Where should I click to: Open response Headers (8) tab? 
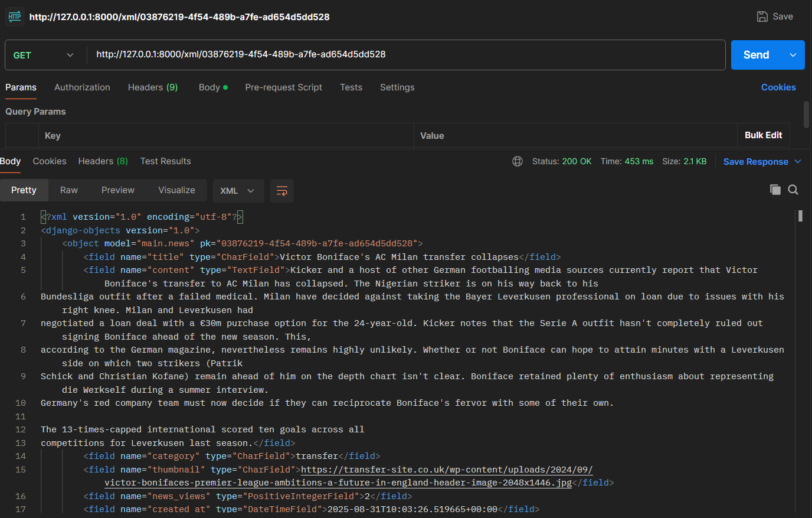point(103,161)
